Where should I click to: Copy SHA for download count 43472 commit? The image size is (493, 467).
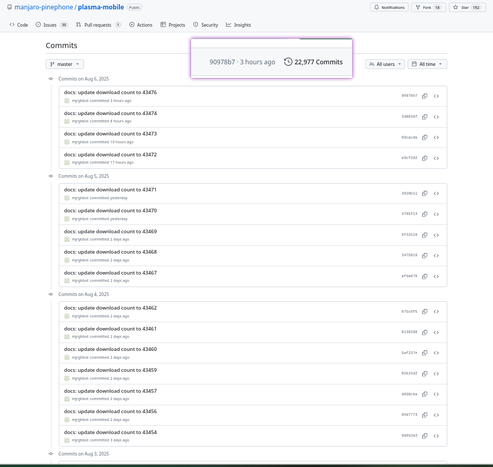tap(425, 158)
